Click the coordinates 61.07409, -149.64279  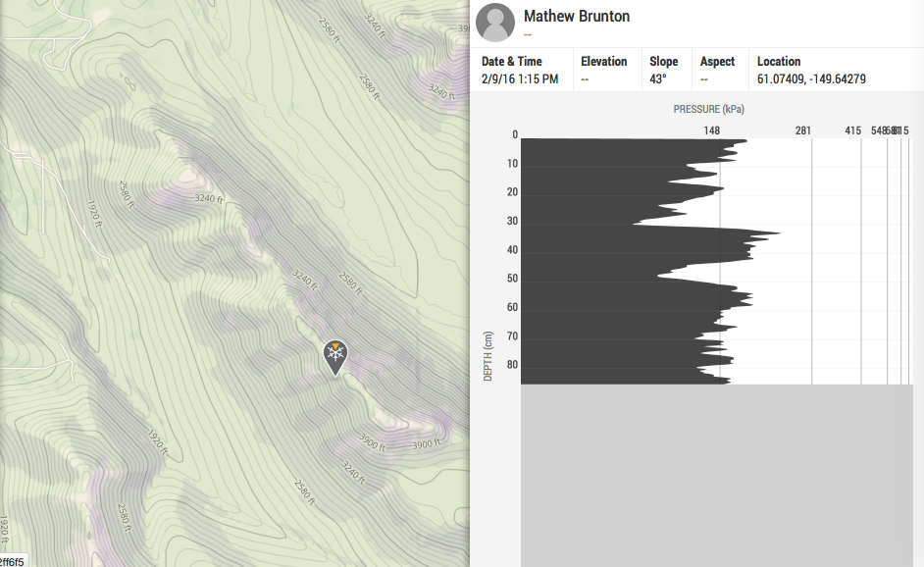pos(811,79)
